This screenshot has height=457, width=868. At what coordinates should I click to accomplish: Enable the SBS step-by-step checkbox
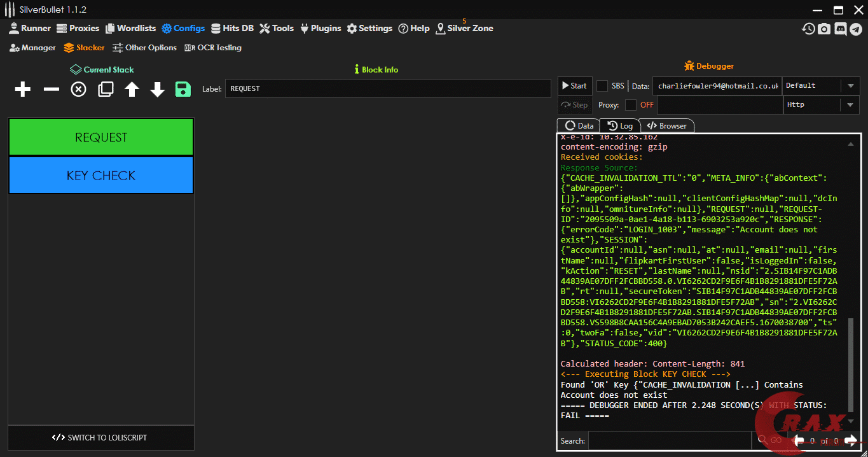pyautogui.click(x=602, y=86)
